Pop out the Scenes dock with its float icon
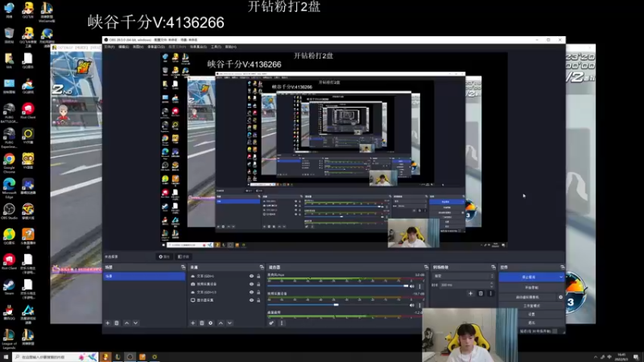The image size is (644, 362). 184,267
